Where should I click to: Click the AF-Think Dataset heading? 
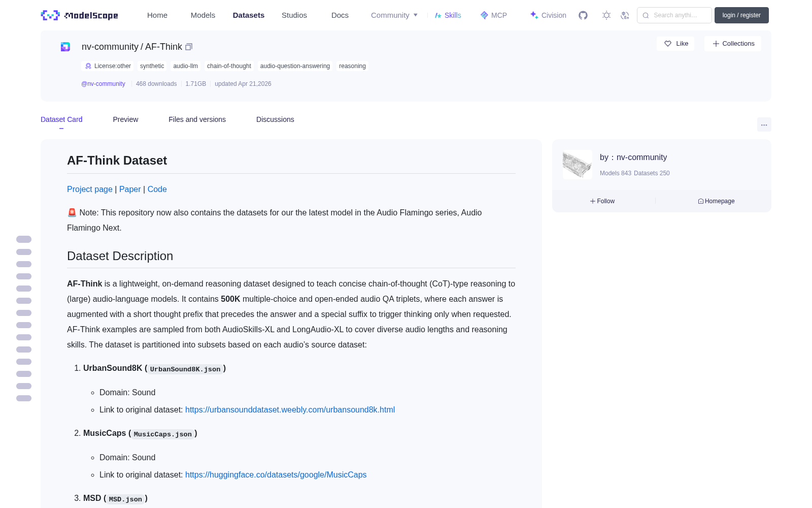[117, 161]
